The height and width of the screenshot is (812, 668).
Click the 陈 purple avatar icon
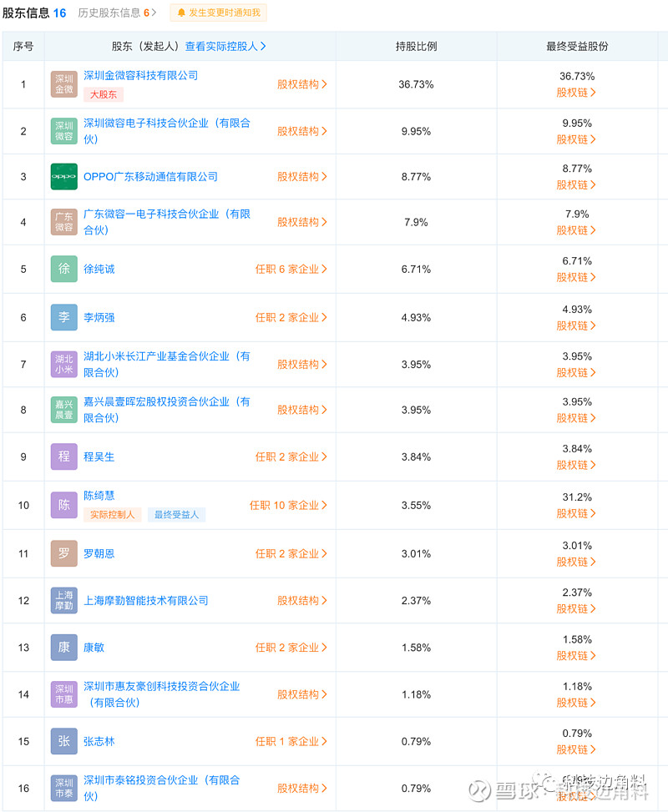tap(64, 505)
